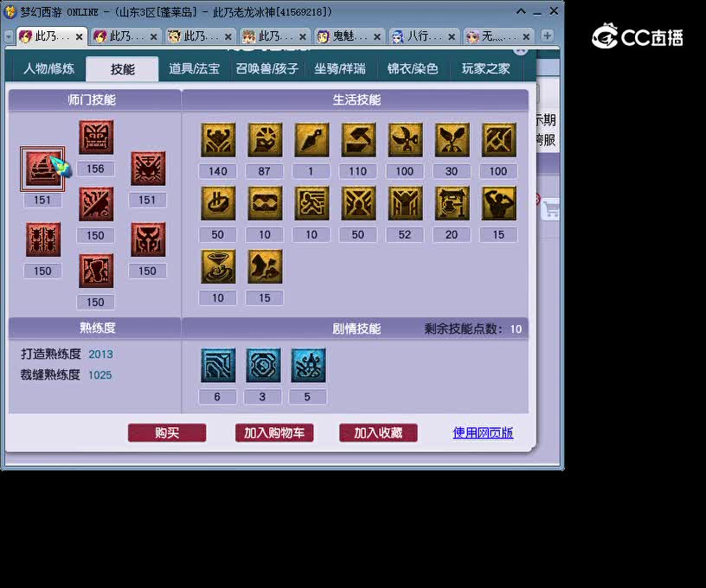Viewport: 706px width, 588px height.
Task: Click the 购买 button
Action: click(x=167, y=433)
